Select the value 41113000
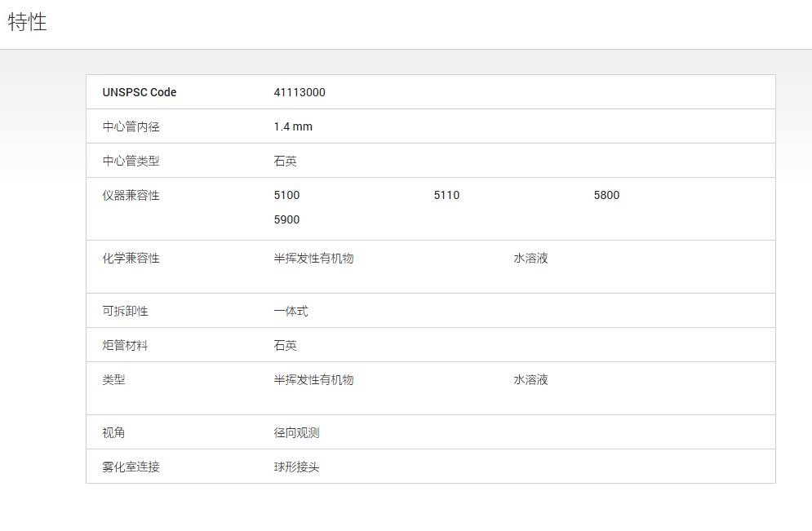Viewport: 812px width, 531px height. (300, 92)
